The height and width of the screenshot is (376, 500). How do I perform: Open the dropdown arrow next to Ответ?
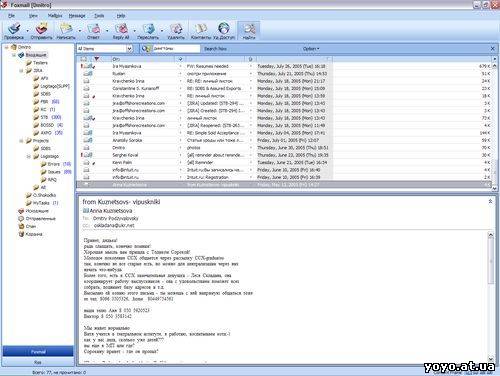107,30
